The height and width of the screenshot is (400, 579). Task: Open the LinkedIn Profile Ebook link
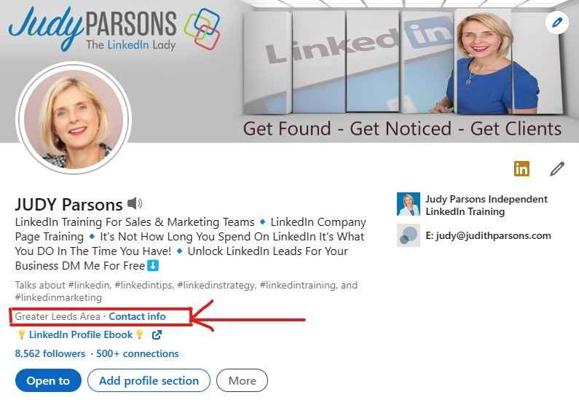[x=80, y=335]
